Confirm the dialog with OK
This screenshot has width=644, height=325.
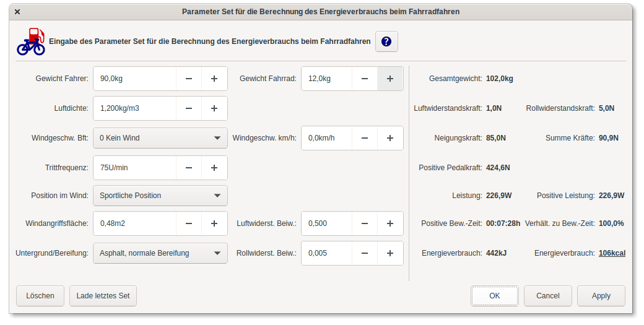pyautogui.click(x=494, y=296)
